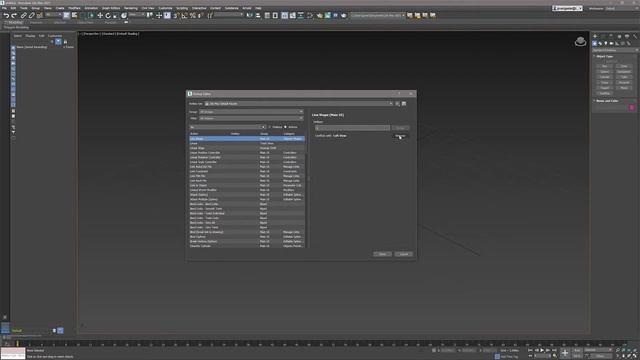Click the Box primitive button
640x360 pixels.
[x=604, y=66]
